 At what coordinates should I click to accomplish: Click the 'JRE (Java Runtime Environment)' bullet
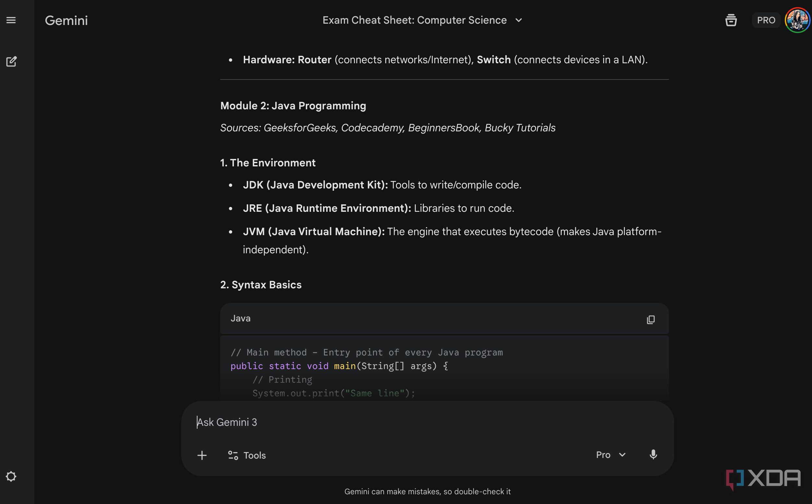(378, 208)
